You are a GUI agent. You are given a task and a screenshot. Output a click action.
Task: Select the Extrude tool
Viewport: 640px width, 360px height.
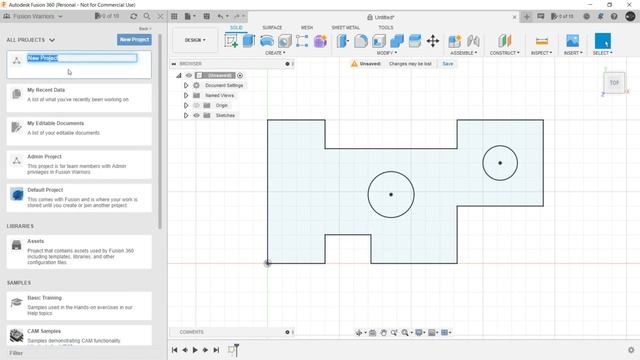coord(249,41)
